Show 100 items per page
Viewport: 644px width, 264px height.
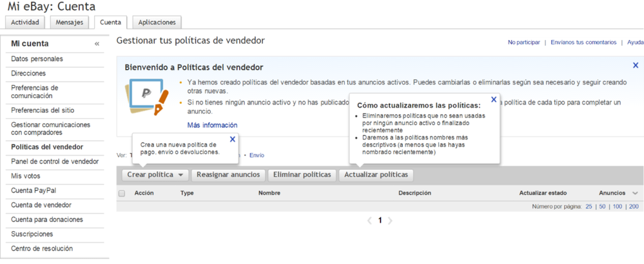point(618,207)
